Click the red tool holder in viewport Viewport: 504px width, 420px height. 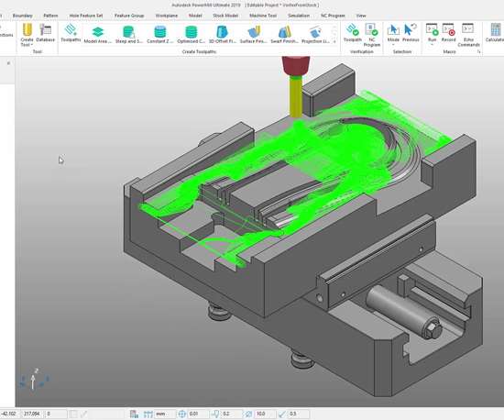point(296,66)
